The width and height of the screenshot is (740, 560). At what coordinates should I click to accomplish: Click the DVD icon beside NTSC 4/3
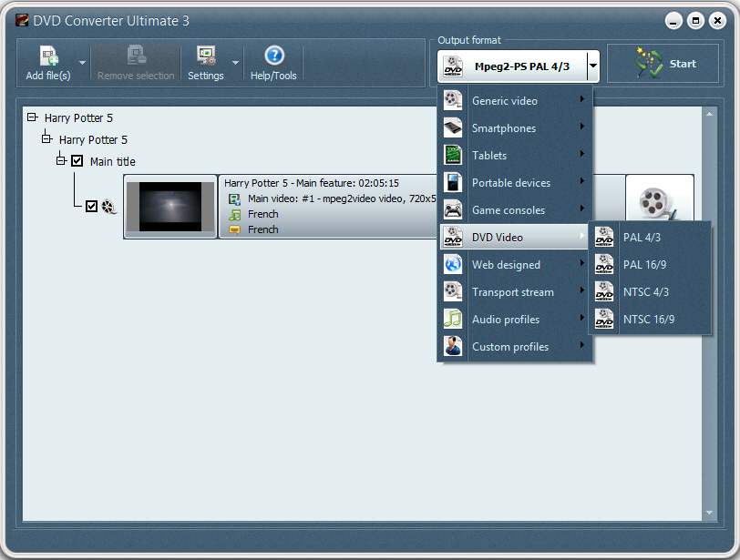(604, 291)
